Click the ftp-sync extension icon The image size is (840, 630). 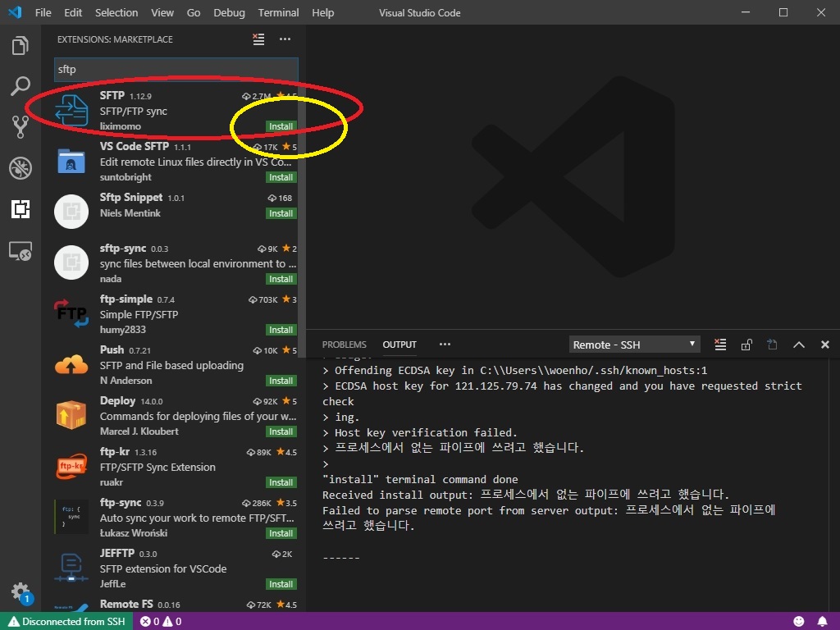pos(71,517)
